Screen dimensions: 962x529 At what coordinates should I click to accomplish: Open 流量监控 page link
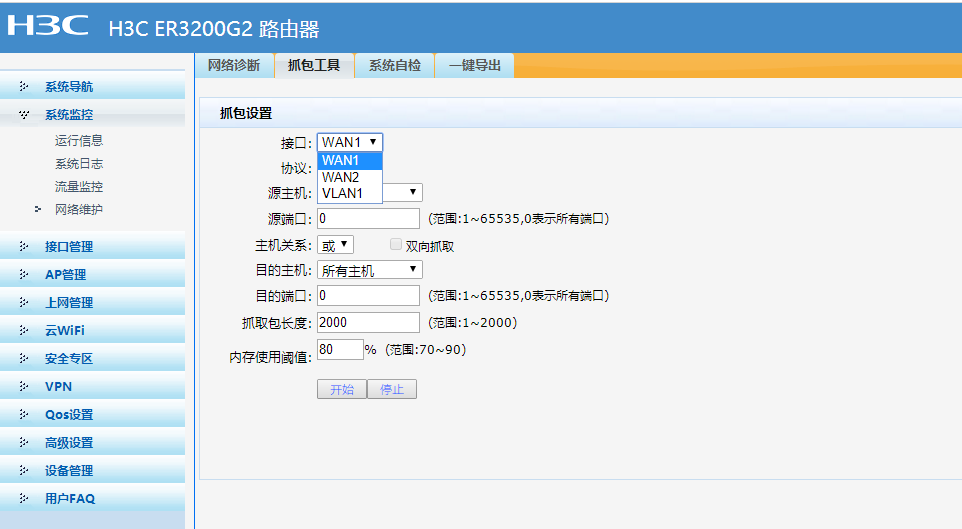click(x=79, y=187)
